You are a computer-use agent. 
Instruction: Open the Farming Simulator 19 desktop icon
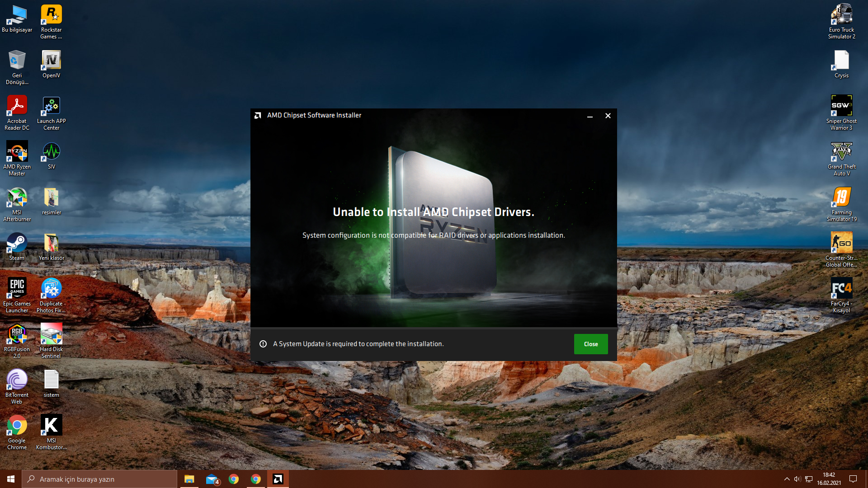841,204
